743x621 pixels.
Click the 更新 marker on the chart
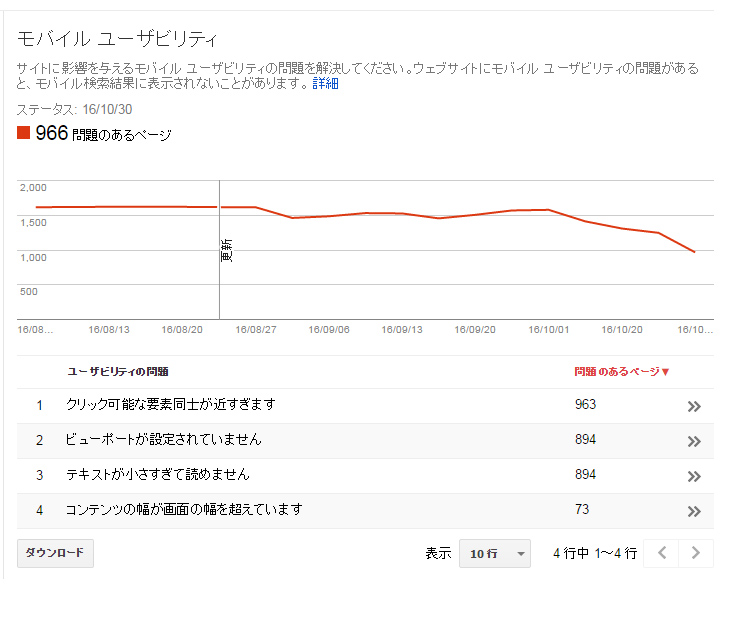coord(227,250)
